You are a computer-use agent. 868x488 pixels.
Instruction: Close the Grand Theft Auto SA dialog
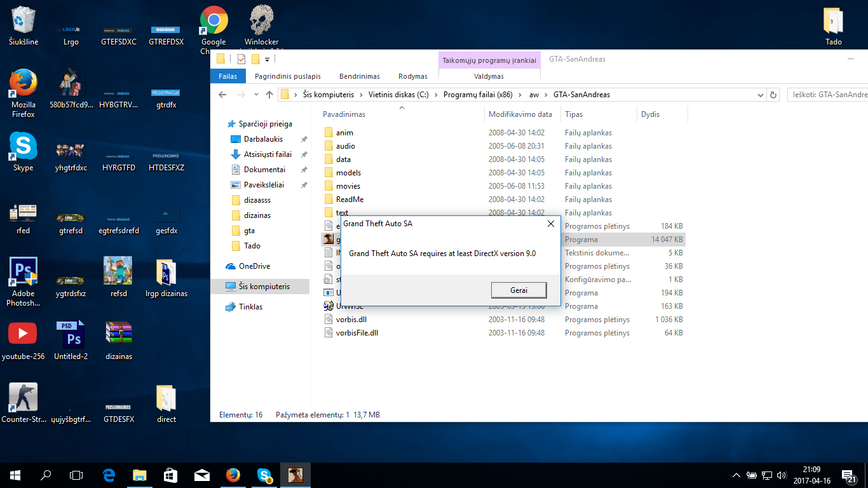click(x=551, y=224)
